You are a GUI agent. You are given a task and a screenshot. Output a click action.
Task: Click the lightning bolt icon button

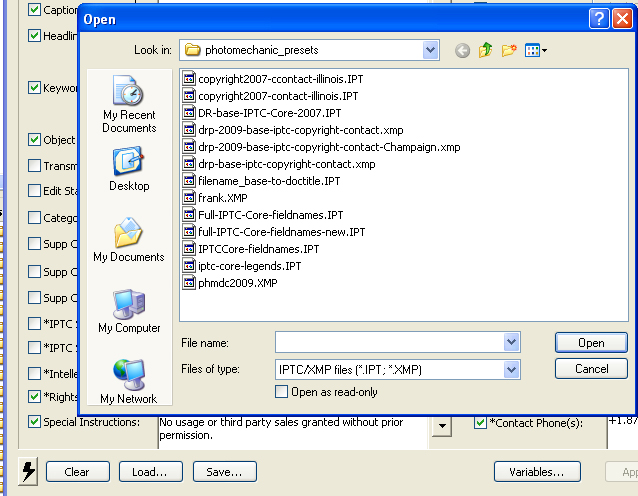[x=29, y=471]
